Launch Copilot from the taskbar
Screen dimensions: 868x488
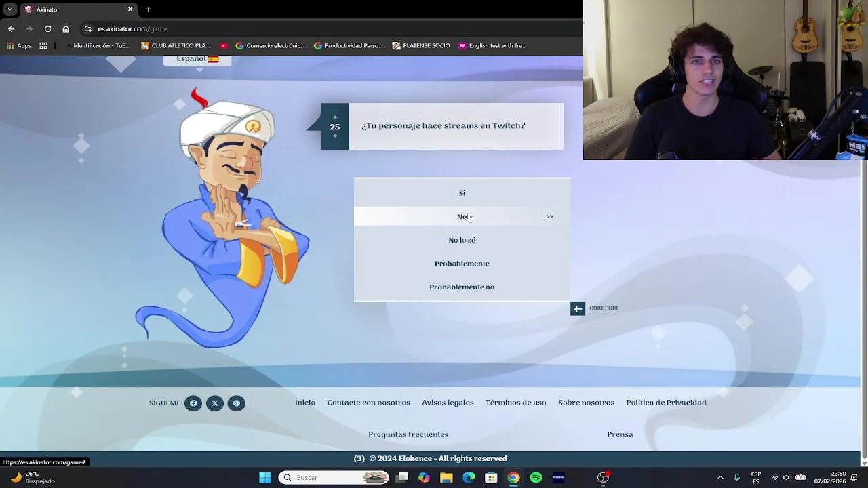point(424,478)
